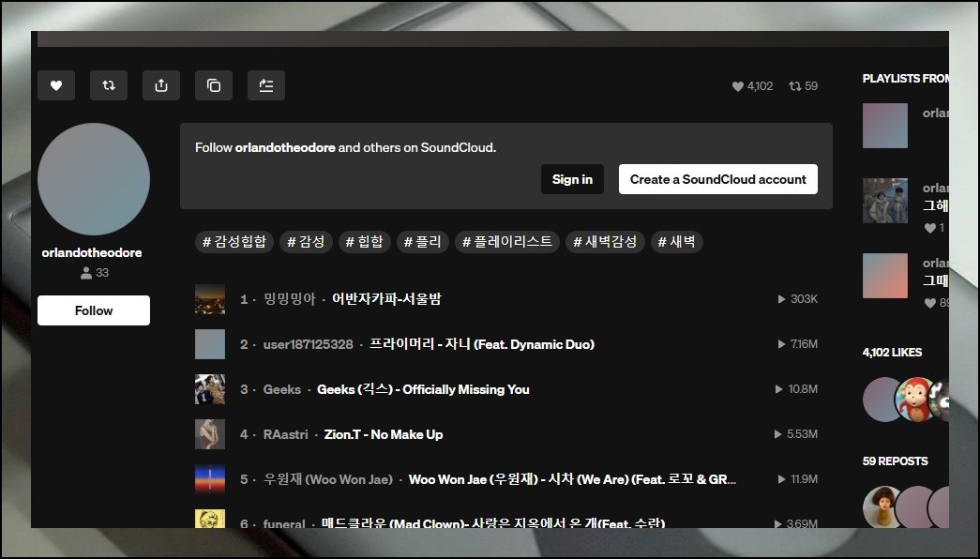Screen dimensions: 980x559
Task: Click the artwork thumbnail of track 2
Action: [x=210, y=344]
